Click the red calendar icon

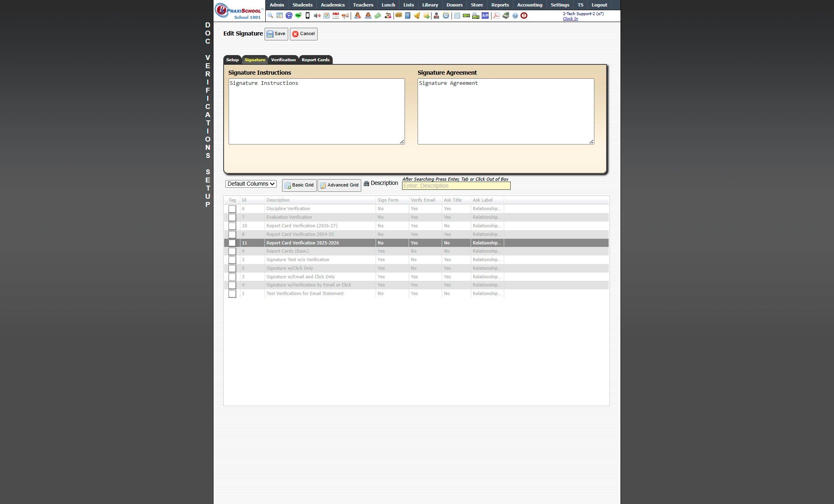point(336,16)
